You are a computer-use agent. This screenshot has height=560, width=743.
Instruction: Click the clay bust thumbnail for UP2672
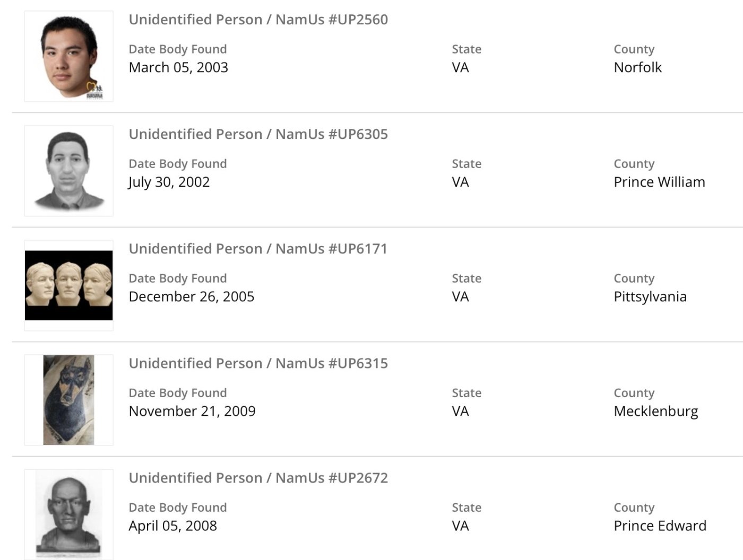click(68, 513)
